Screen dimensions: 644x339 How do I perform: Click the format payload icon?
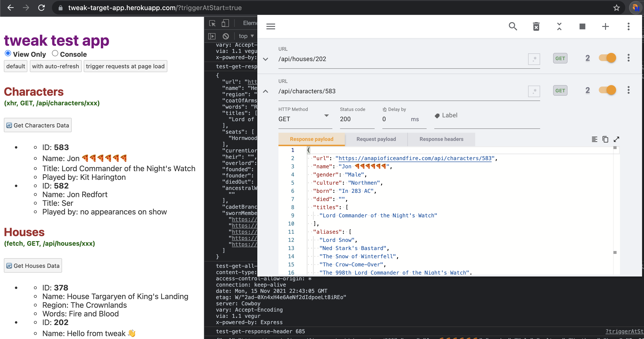tap(594, 139)
